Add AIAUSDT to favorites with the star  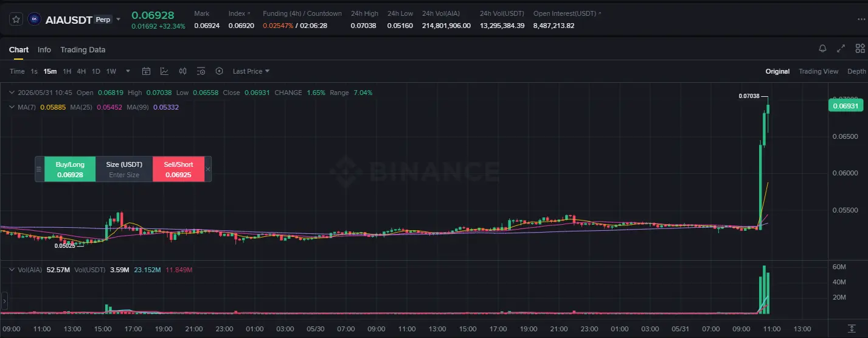point(16,19)
